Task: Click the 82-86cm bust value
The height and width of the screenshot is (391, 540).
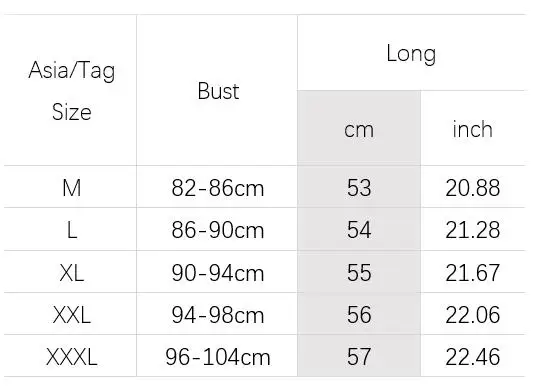Action: 218,188
